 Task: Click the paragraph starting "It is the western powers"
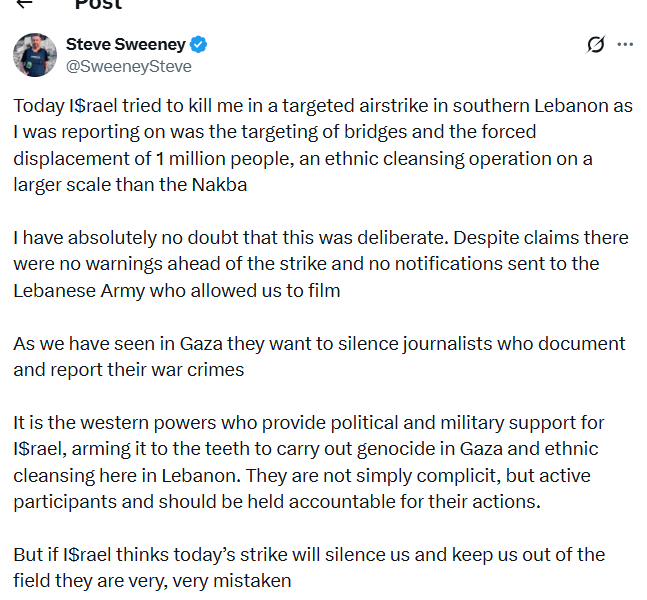click(x=320, y=461)
